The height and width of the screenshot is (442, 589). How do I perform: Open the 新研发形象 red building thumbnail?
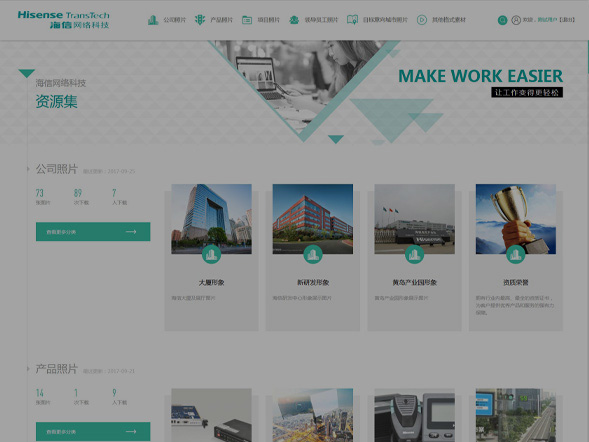click(x=313, y=219)
